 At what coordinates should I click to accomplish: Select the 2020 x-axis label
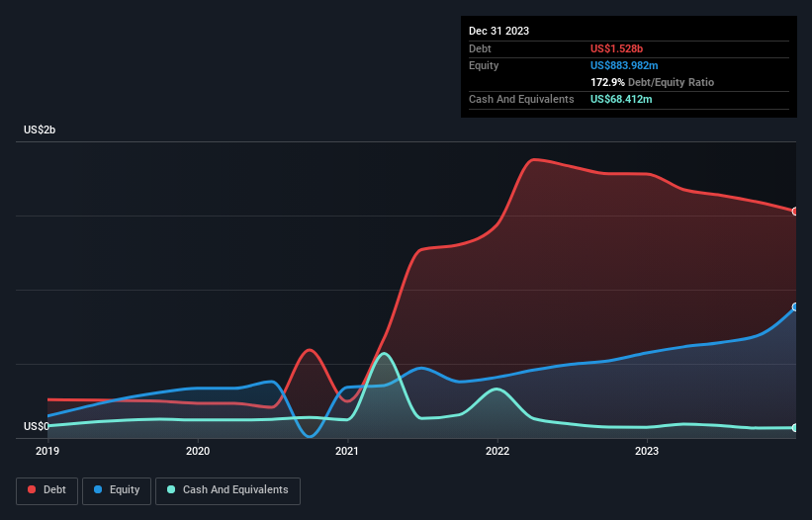198,451
